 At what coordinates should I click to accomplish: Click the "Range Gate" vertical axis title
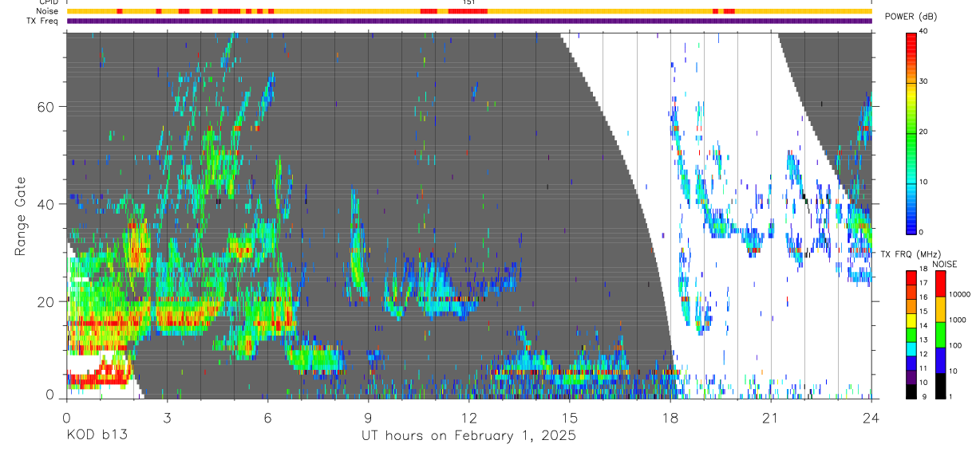click(20, 215)
